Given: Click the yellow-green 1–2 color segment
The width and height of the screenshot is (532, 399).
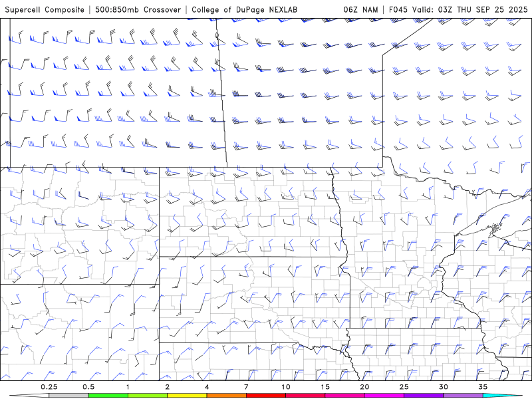Looking at the screenshot, I should [148, 396].
